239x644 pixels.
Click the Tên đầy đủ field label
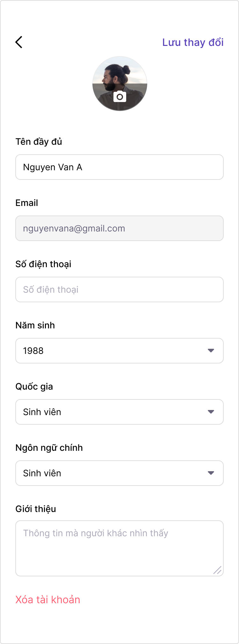coord(39,142)
